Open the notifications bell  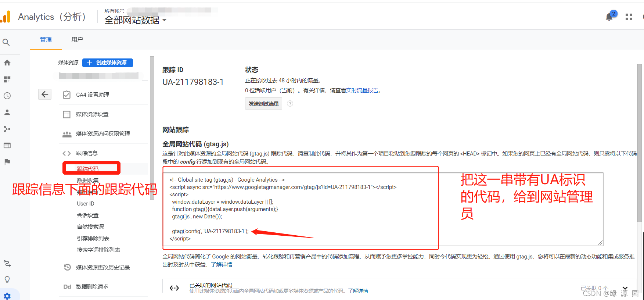[x=609, y=17]
